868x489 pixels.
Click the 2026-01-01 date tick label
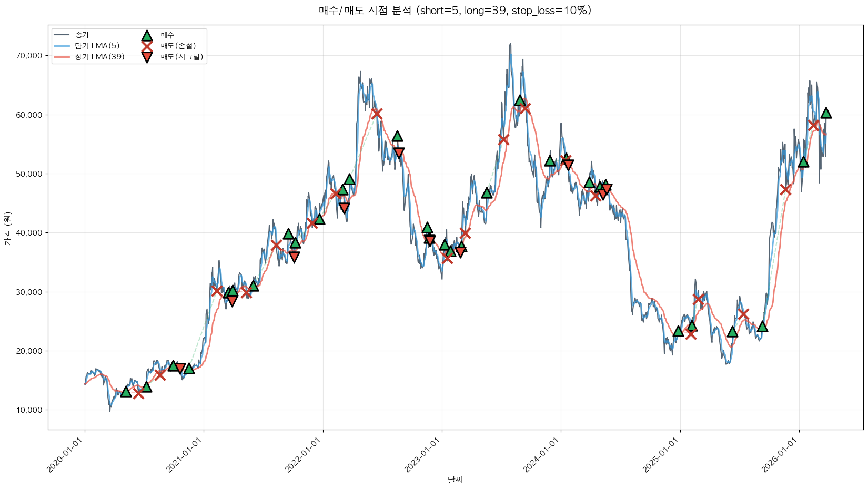[781, 454]
